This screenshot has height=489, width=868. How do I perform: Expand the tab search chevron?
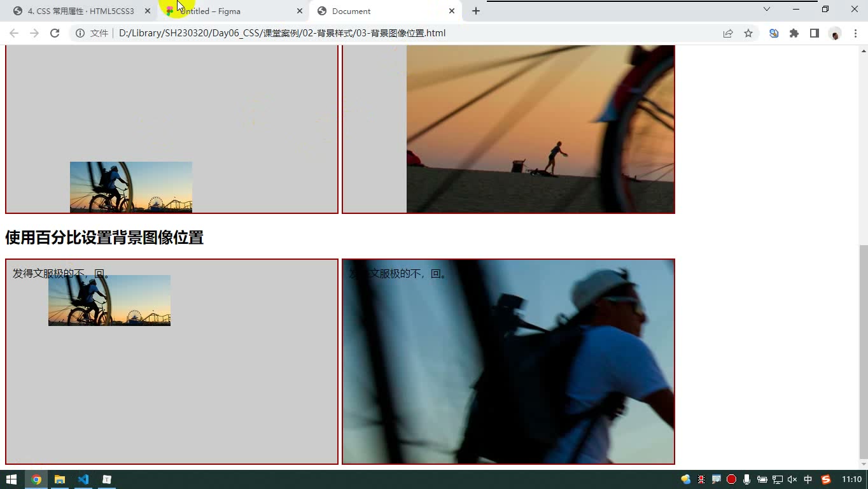(x=767, y=9)
